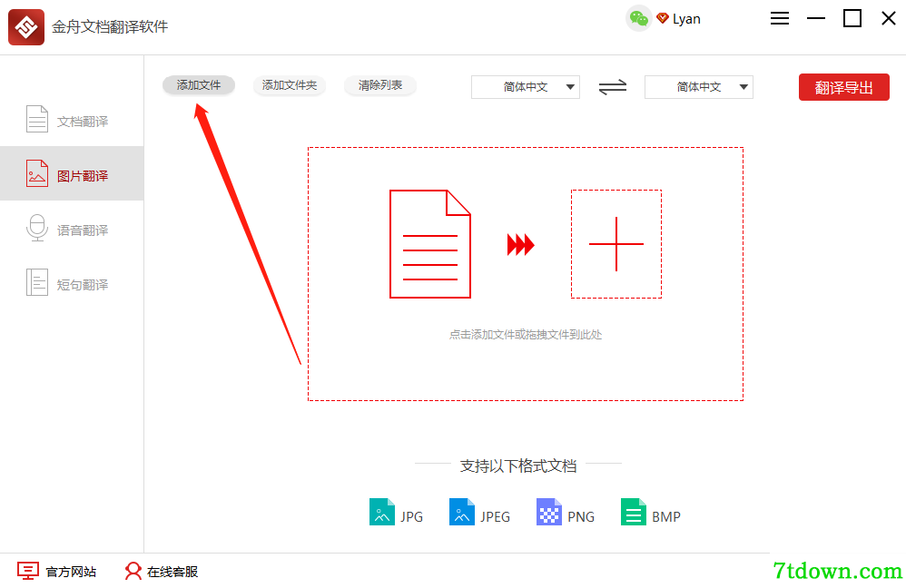
Task: Click 清除列表 to clear the list
Action: (380, 85)
